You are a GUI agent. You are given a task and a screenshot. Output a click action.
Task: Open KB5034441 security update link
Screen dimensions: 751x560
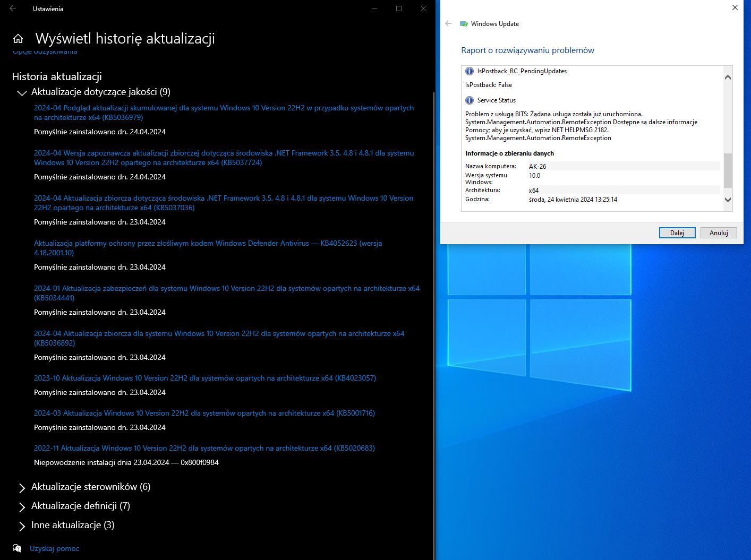[227, 293]
